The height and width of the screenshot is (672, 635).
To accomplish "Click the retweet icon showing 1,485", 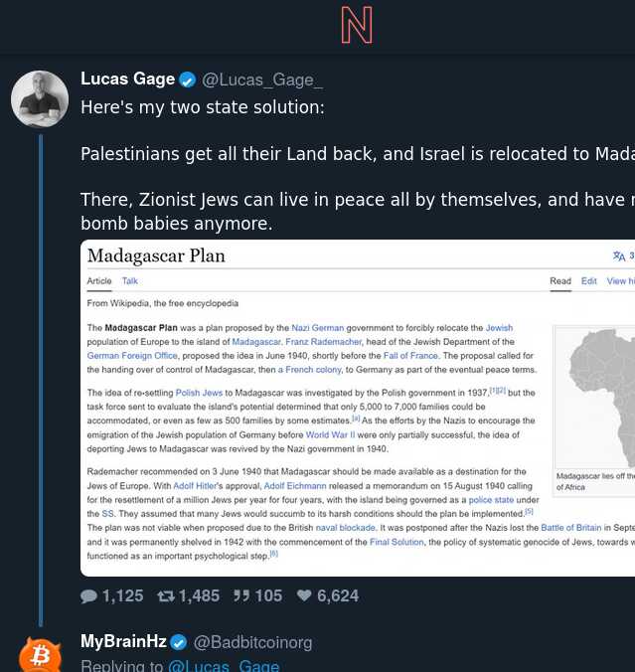I will pos(166,596).
